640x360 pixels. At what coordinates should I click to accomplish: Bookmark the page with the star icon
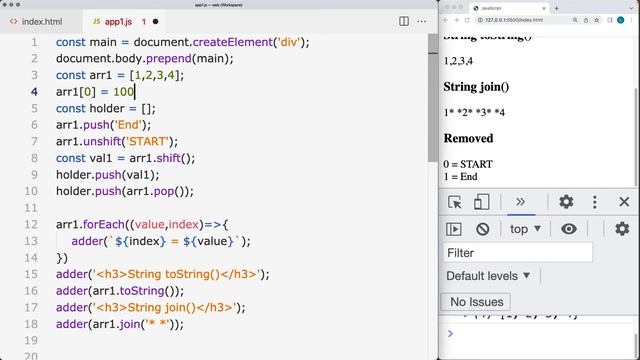(596, 20)
